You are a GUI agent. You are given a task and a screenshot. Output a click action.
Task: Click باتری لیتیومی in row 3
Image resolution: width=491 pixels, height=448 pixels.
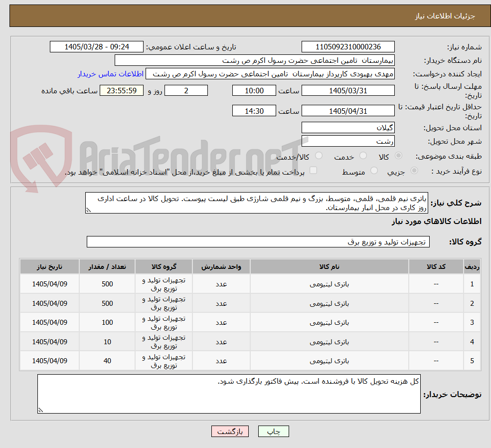click(x=329, y=323)
